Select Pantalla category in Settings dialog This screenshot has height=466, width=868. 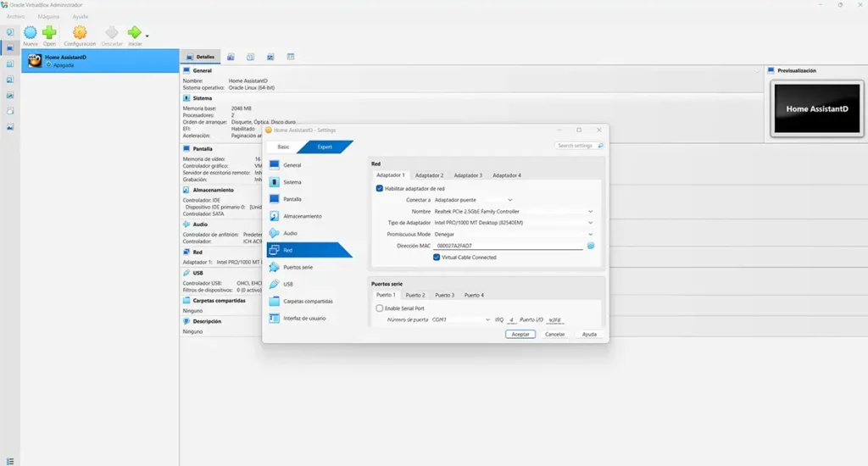309,199
